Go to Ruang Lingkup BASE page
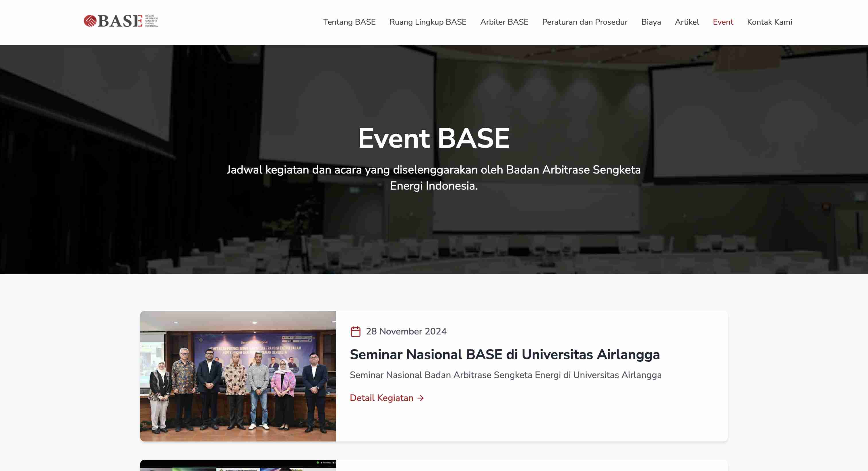 (x=428, y=22)
